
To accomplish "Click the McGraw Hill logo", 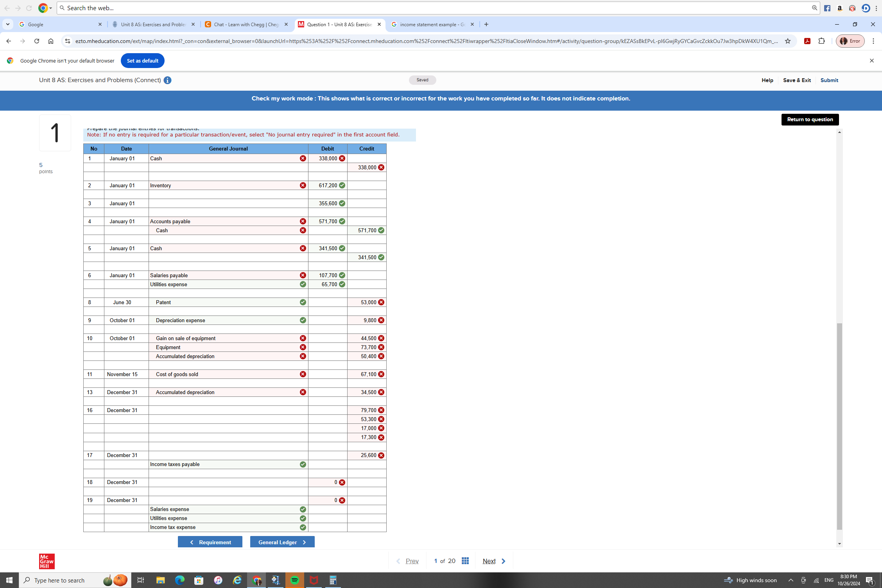I will [47, 561].
